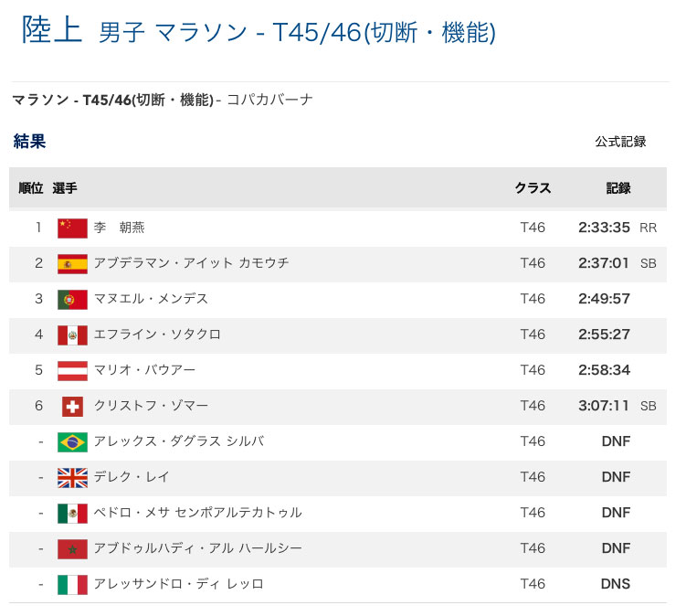Select athlete クリストフ・ゾマー
686x616 pixels.
click(x=151, y=406)
